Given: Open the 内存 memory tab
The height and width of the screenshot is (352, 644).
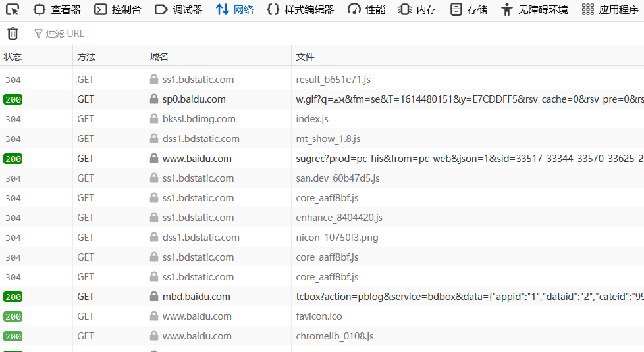Looking at the screenshot, I should [x=417, y=9].
